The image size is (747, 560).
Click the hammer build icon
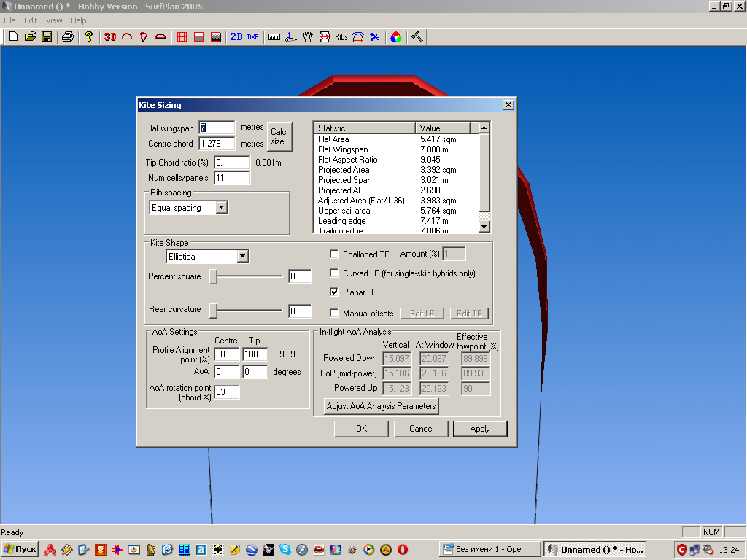point(417,36)
